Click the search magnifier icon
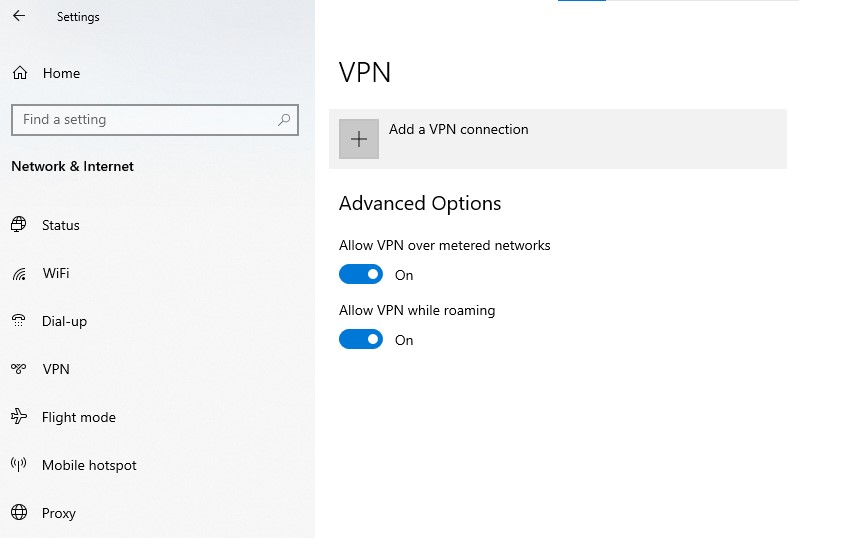The width and height of the screenshot is (846, 538). [284, 120]
